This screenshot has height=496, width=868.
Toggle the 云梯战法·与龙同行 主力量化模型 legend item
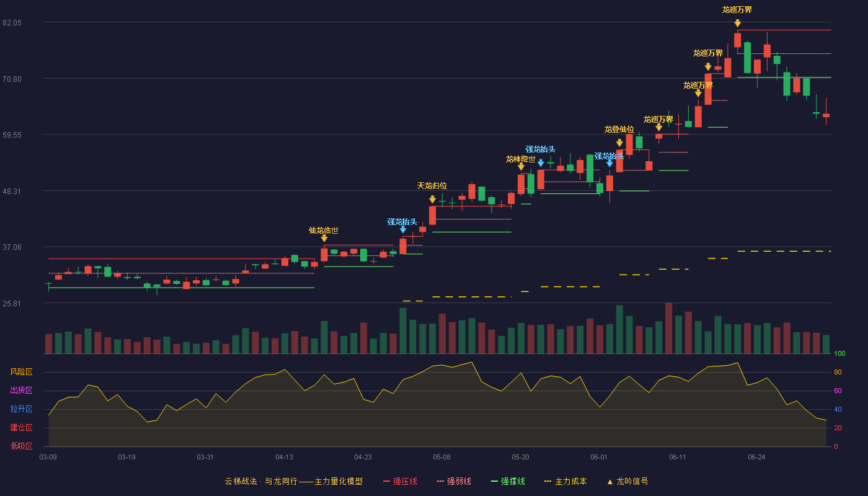point(294,481)
